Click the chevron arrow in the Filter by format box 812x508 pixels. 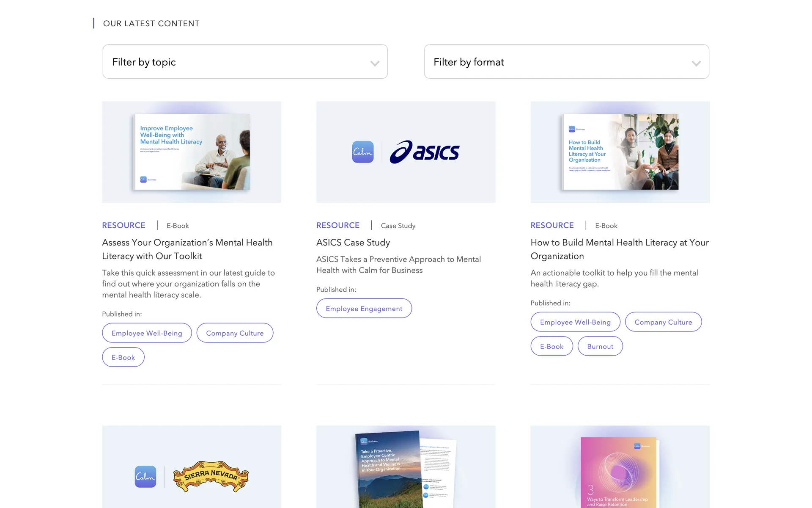[696, 63]
